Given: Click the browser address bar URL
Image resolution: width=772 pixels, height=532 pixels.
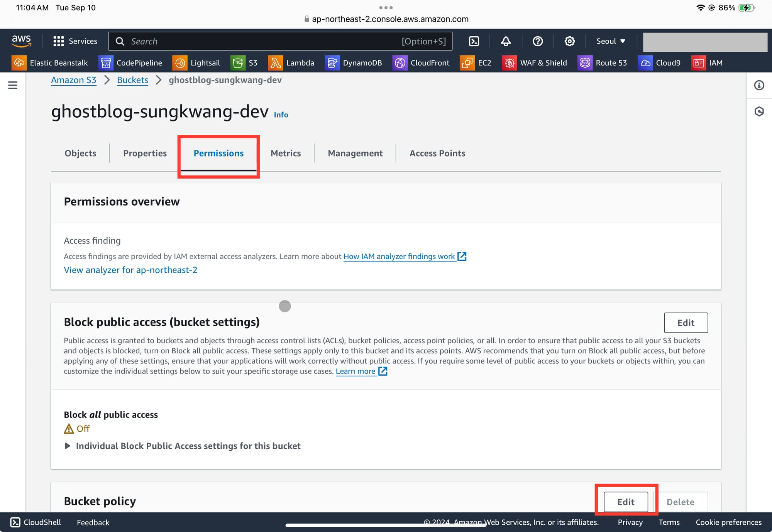Looking at the screenshot, I should coord(390,19).
